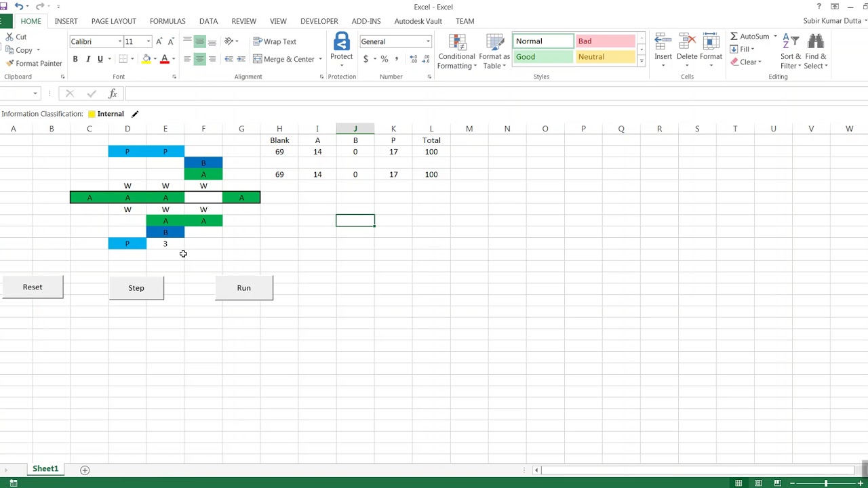This screenshot has height=488, width=868.
Task: Open Font name Calibri dropdown
Action: (x=119, y=41)
